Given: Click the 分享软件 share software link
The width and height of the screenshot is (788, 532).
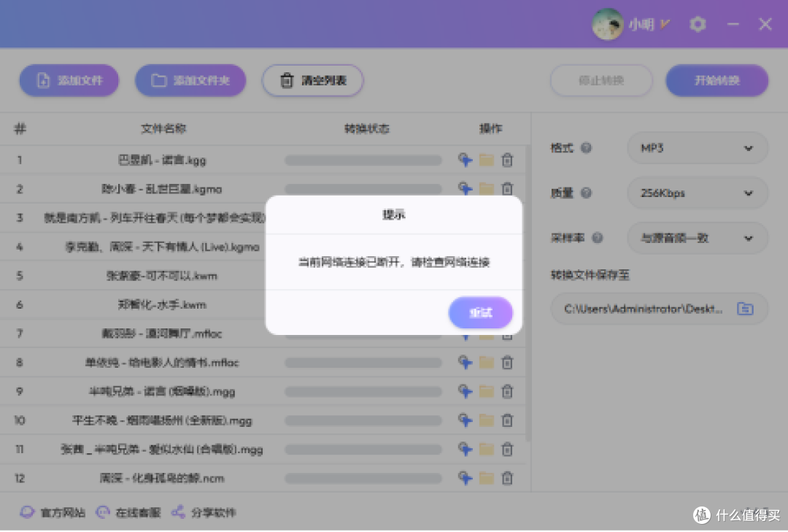Looking at the screenshot, I should click(204, 513).
